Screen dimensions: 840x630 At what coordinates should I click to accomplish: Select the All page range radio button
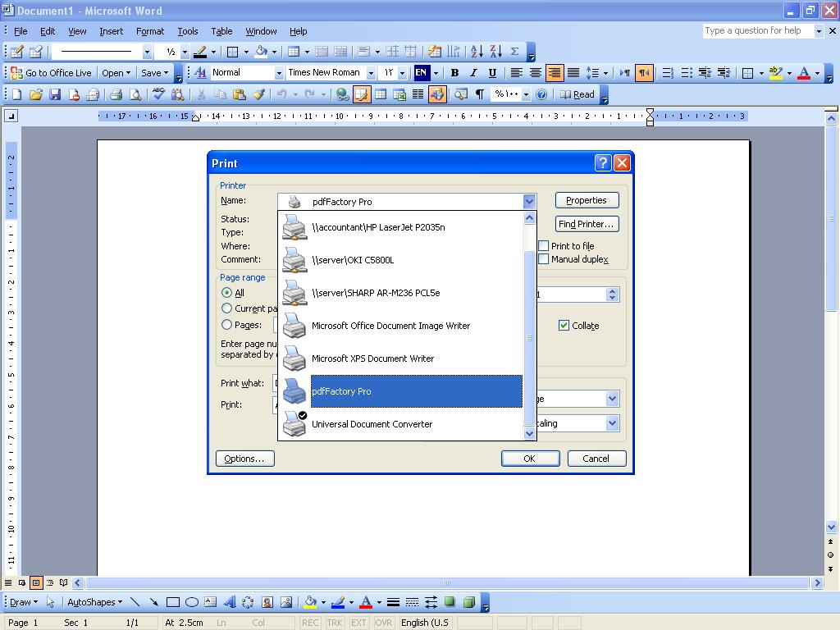click(226, 293)
